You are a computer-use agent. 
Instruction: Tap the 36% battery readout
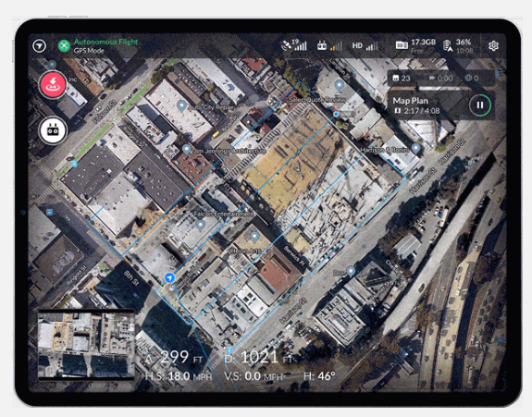pos(464,42)
